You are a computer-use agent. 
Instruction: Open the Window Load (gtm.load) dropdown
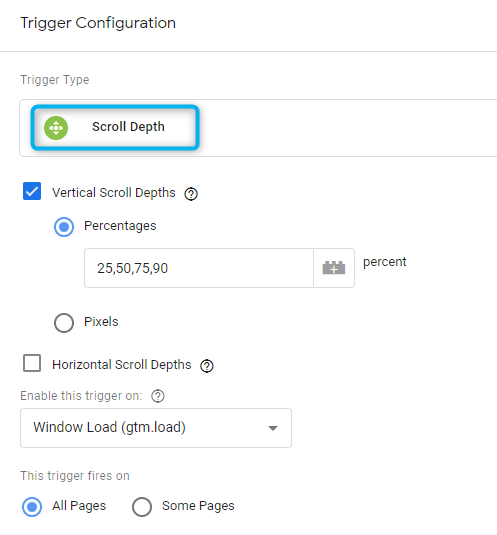click(x=156, y=428)
